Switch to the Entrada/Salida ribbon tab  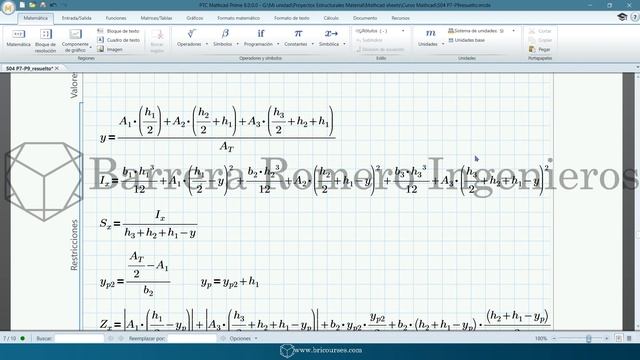pos(76,18)
